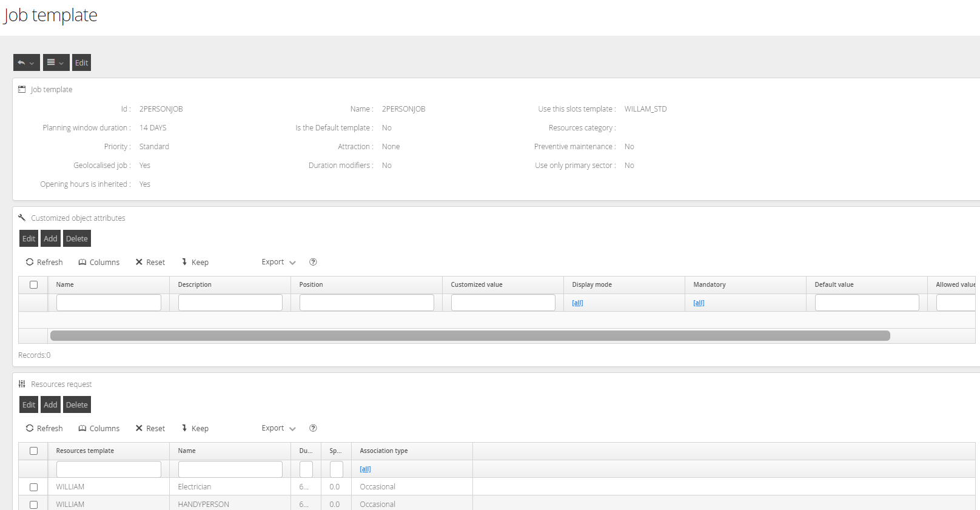Click Keep in resources request toolbar

[195, 428]
